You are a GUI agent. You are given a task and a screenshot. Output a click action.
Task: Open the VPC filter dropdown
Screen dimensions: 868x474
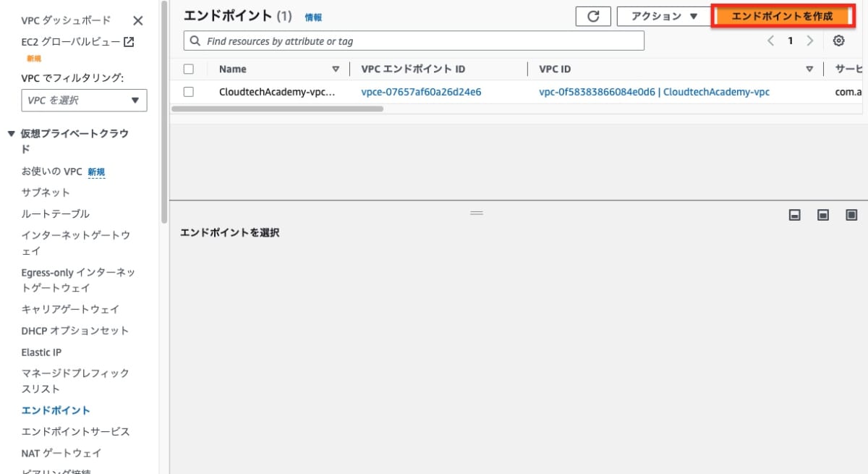(84, 101)
